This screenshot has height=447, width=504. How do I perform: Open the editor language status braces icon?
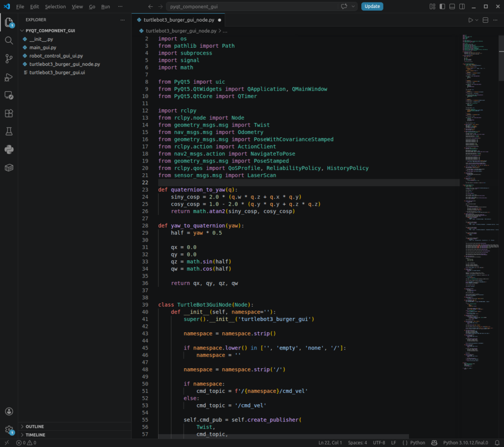(x=405, y=443)
